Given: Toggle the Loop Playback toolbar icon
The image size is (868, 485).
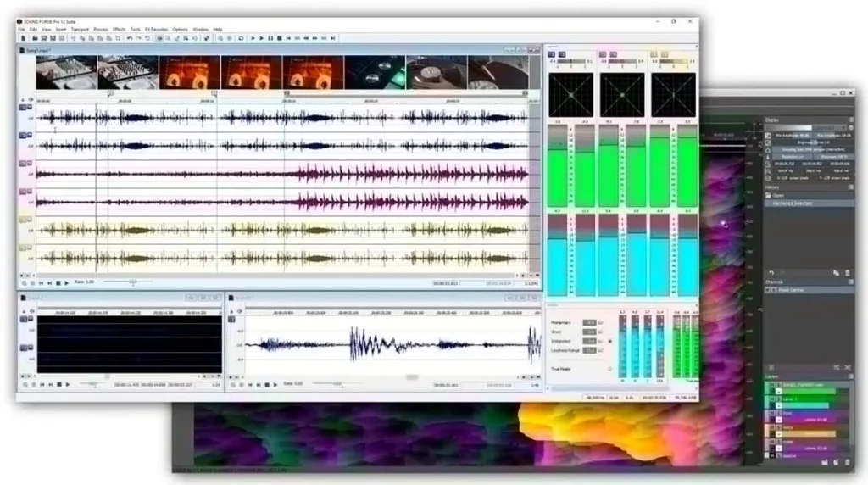Looking at the screenshot, I should pos(241,38).
